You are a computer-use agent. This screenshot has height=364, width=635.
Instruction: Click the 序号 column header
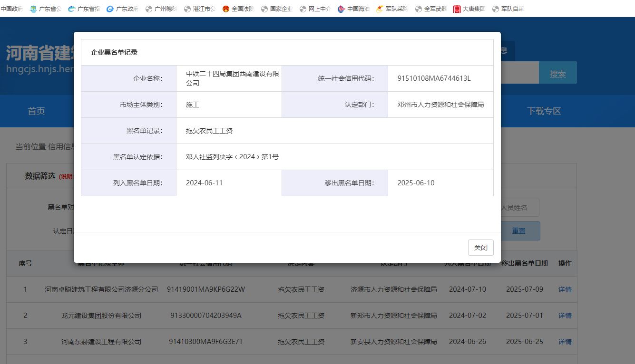25,263
